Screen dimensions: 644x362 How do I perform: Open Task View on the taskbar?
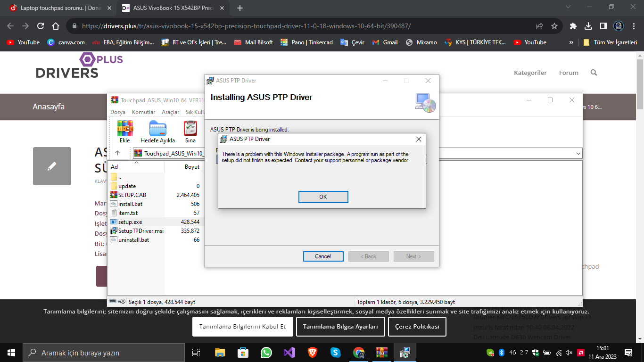click(x=196, y=353)
